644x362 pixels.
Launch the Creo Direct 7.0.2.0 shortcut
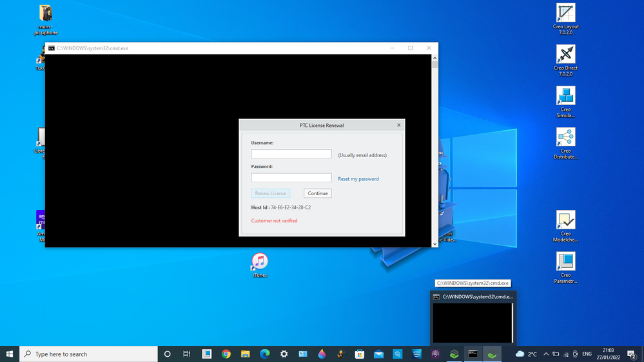tap(565, 61)
